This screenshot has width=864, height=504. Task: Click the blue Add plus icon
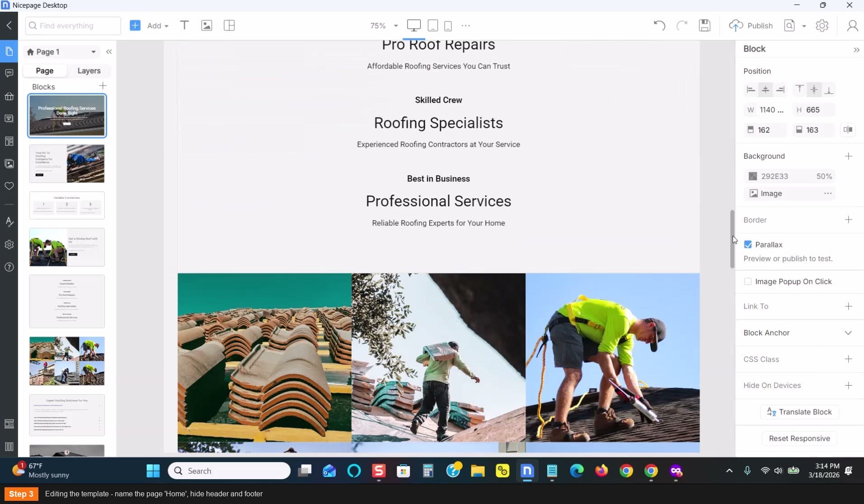coord(135,26)
